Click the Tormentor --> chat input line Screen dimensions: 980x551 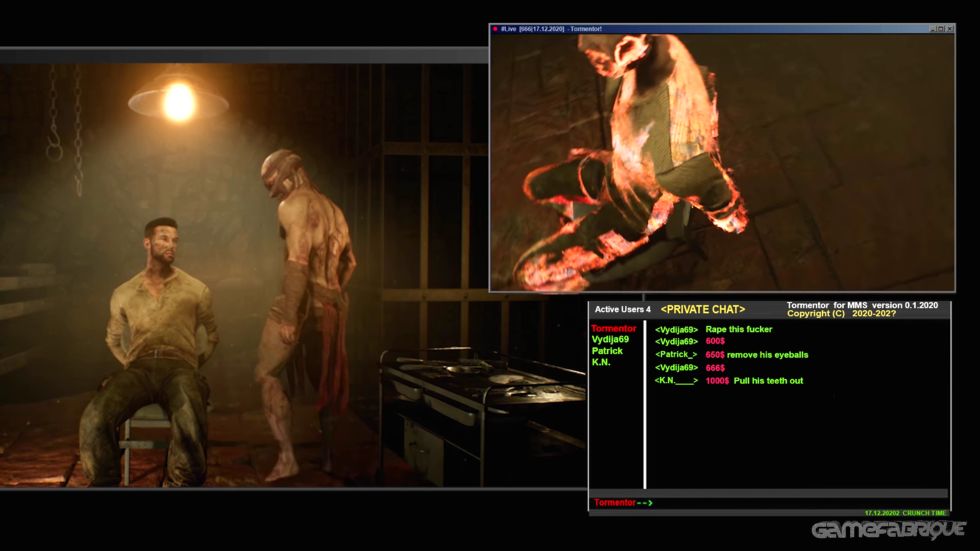click(769, 502)
